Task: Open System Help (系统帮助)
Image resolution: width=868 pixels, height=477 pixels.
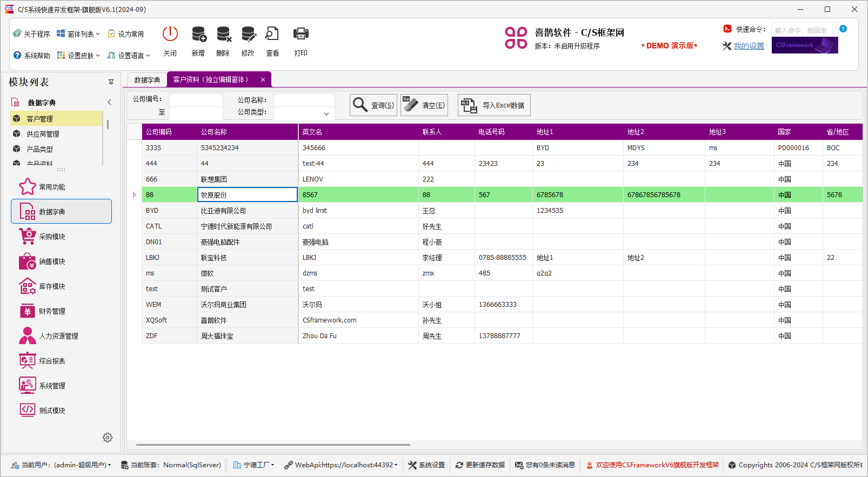Action: pyautogui.click(x=31, y=55)
